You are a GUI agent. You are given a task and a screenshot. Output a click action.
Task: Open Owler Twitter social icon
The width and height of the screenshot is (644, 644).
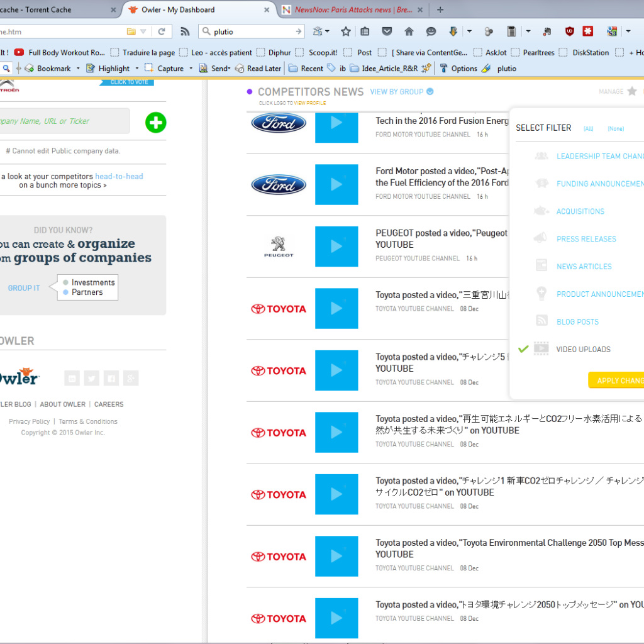click(x=92, y=378)
